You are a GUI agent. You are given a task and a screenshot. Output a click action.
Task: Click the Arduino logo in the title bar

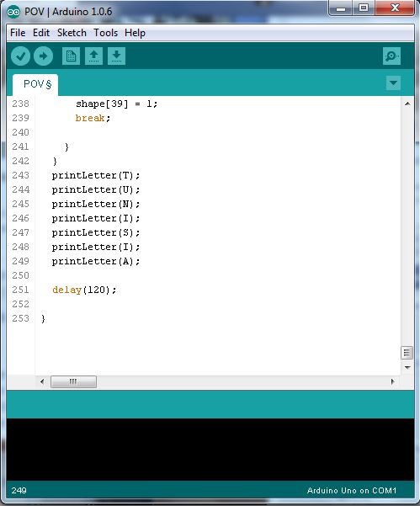click(13, 12)
